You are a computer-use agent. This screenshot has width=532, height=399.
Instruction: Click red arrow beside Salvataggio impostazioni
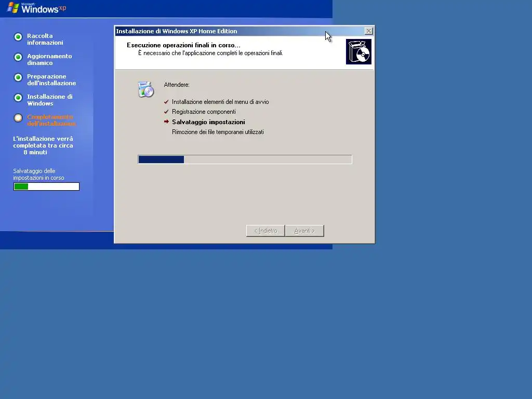pyautogui.click(x=166, y=122)
